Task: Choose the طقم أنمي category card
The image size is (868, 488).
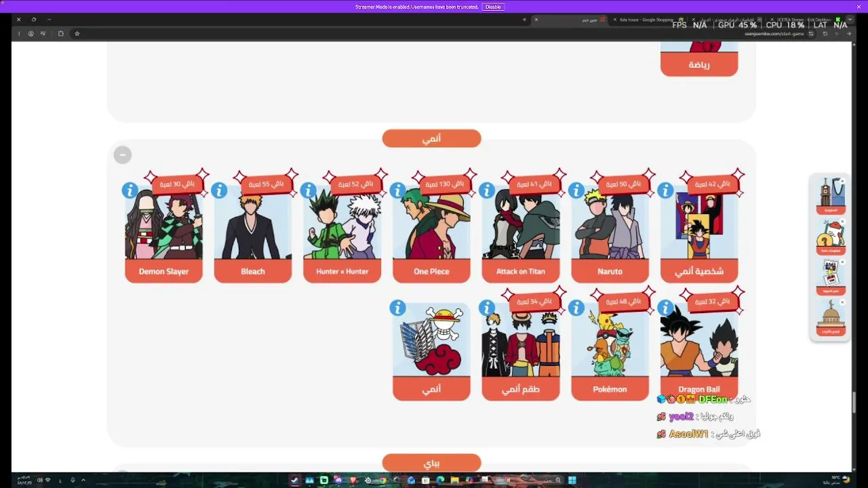Action: [x=521, y=352]
